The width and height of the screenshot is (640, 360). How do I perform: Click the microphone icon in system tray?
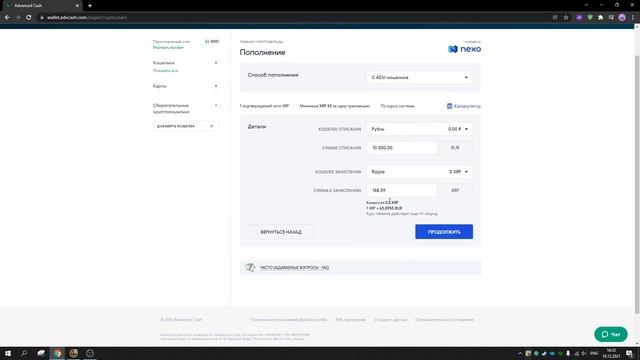click(x=568, y=353)
